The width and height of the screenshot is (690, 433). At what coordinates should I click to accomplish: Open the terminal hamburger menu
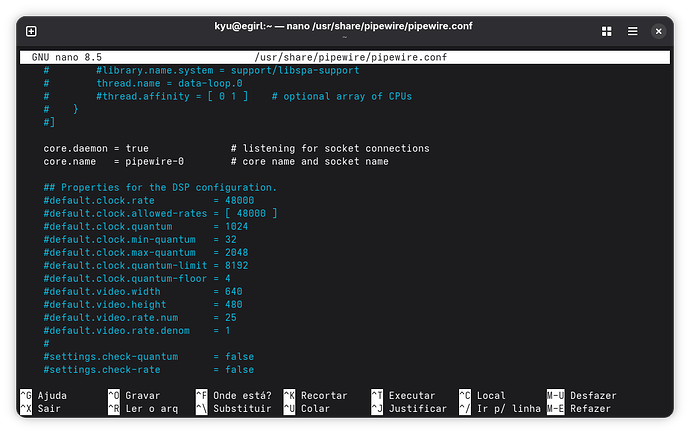tap(632, 32)
